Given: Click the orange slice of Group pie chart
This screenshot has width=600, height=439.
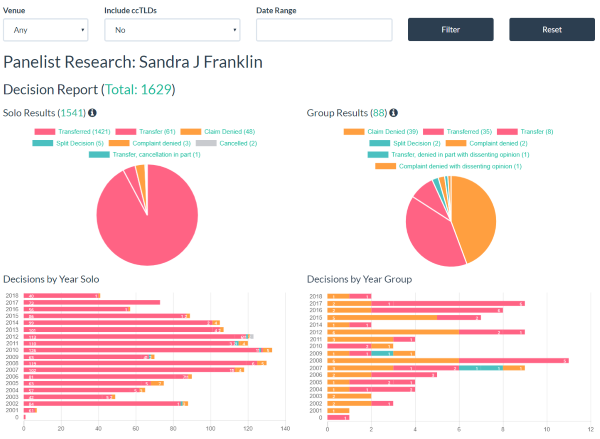Looking at the screenshot, I should [x=476, y=215].
